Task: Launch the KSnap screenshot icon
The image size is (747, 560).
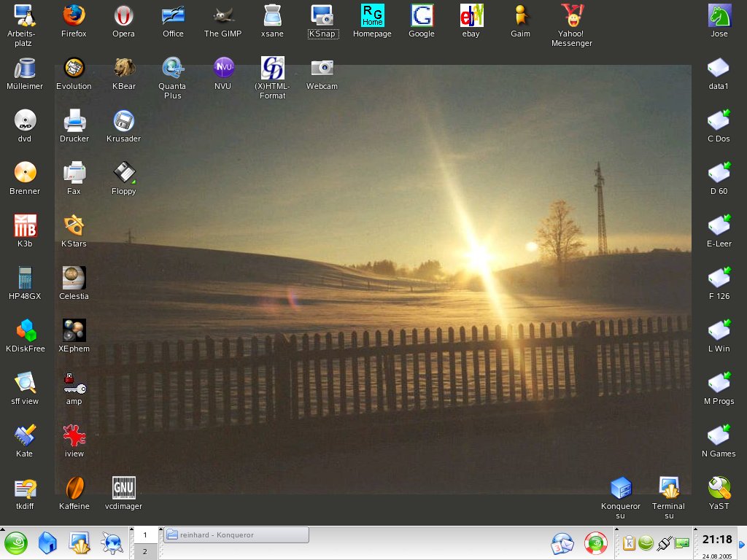Action: click(x=322, y=16)
